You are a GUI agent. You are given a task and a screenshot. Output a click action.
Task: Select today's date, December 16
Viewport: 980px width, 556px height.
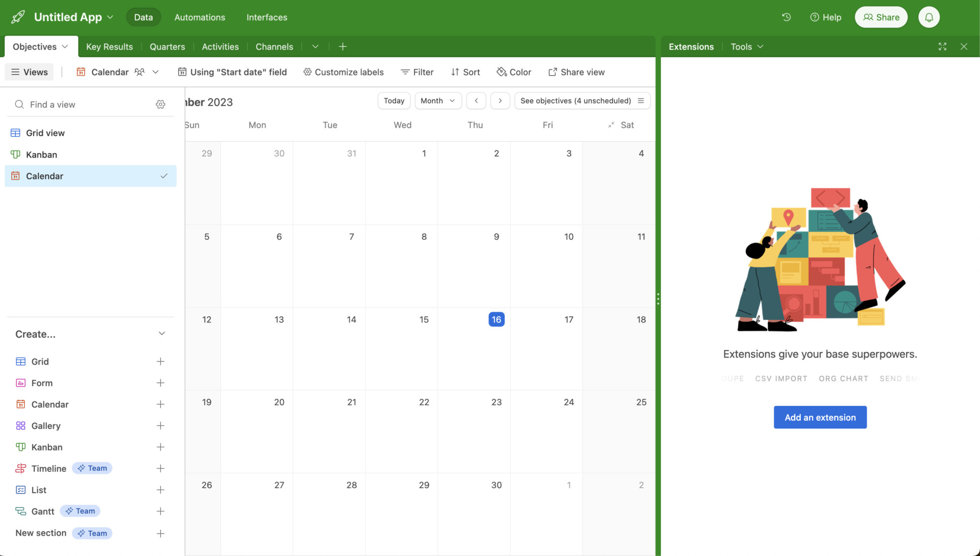click(x=496, y=319)
